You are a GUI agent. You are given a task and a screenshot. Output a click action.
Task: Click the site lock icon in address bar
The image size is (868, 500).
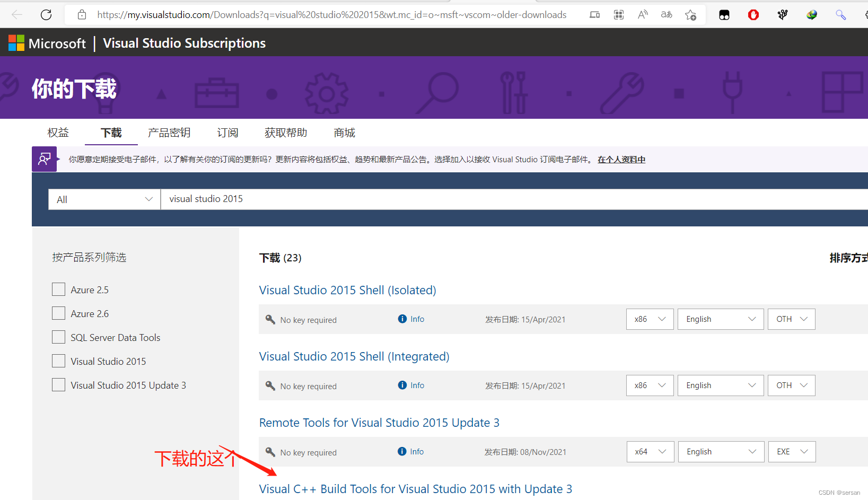[x=82, y=15]
